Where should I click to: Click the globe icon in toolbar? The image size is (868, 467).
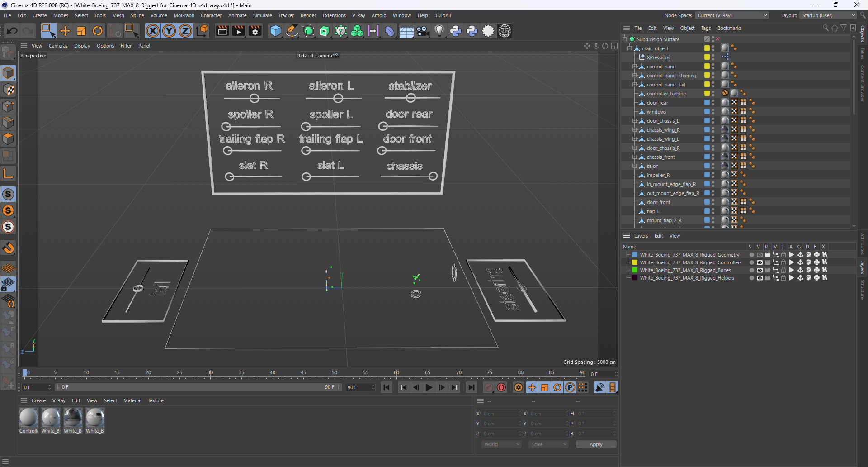(505, 31)
